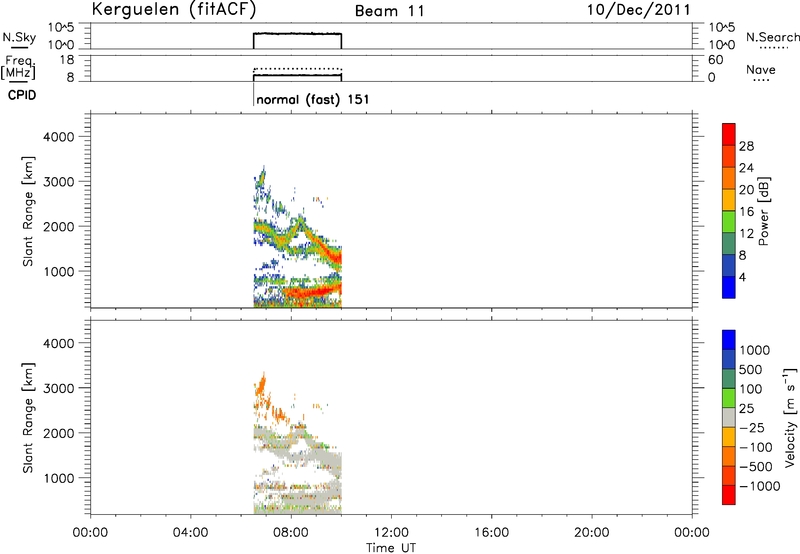The image size is (800, 554).
Task: Click the '10^5' left noise axis label
Action: (x=61, y=27)
